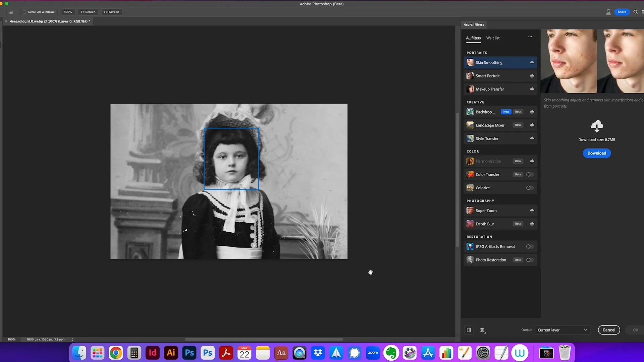Open InDesign from the dock
The image size is (644, 362).
click(x=152, y=353)
